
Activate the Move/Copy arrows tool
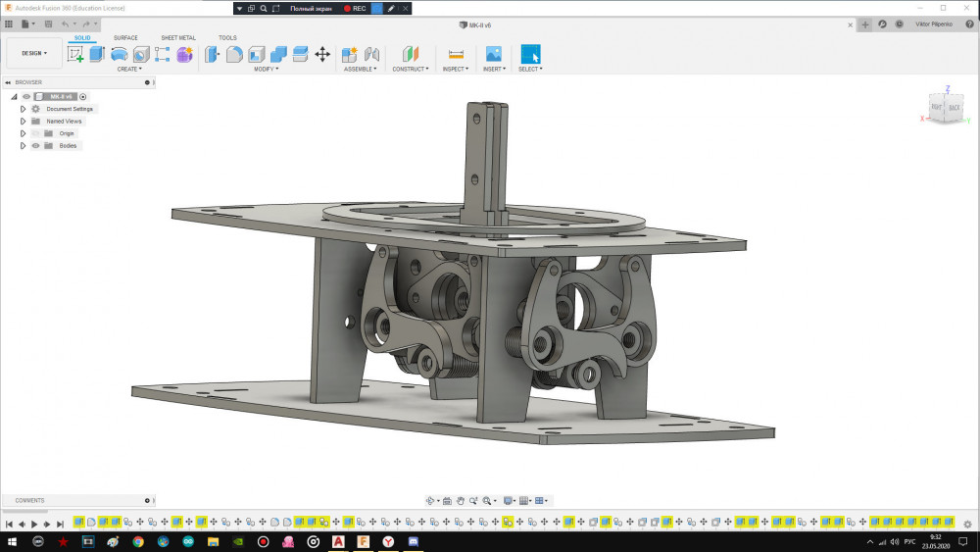321,55
